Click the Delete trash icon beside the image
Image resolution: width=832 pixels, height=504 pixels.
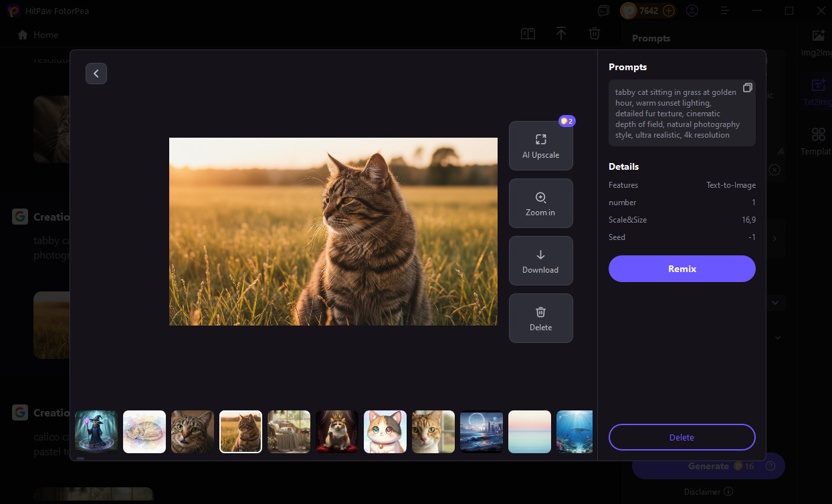click(x=540, y=313)
